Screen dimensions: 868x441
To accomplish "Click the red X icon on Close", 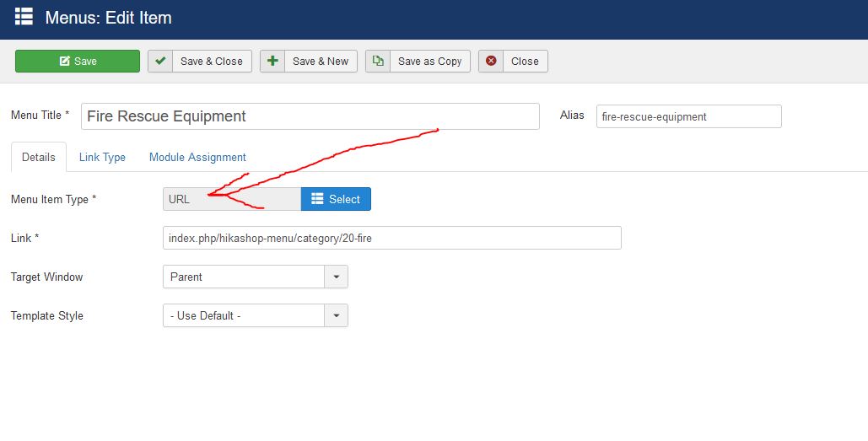I will tap(491, 61).
